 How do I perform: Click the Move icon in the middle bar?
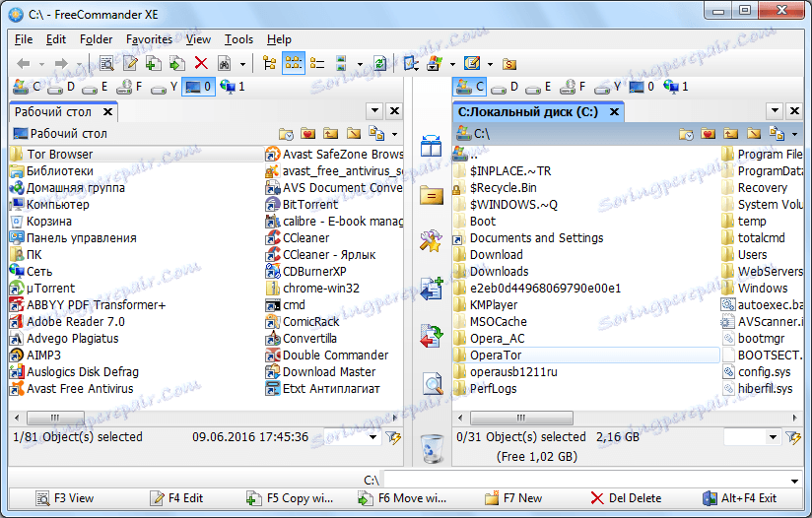pos(432,337)
